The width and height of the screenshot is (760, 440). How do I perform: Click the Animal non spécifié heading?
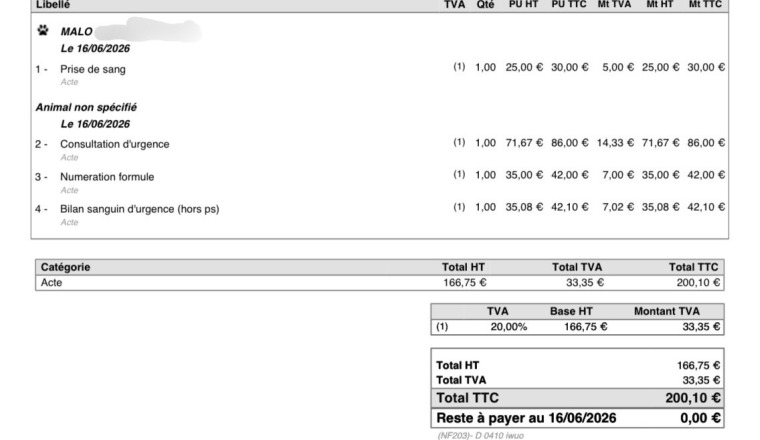click(x=86, y=107)
